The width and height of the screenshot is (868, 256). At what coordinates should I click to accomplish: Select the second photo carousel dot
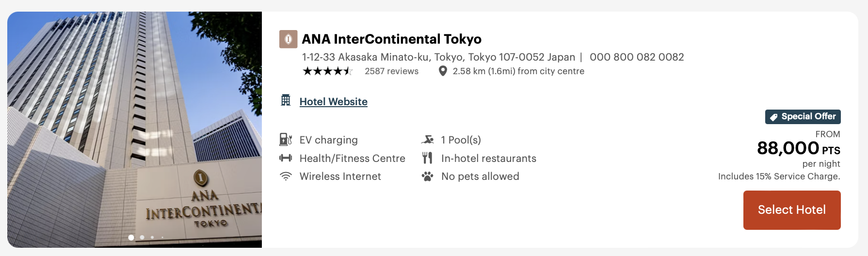pos(142,238)
